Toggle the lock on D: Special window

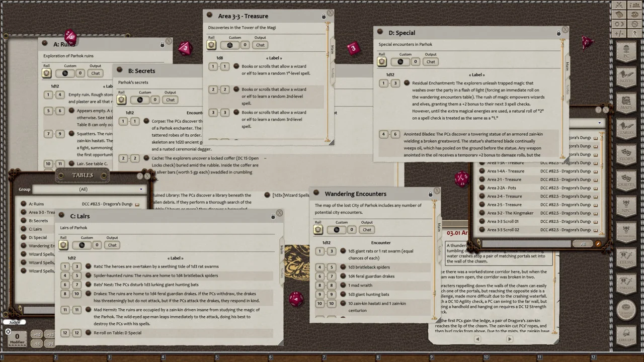[x=558, y=33]
